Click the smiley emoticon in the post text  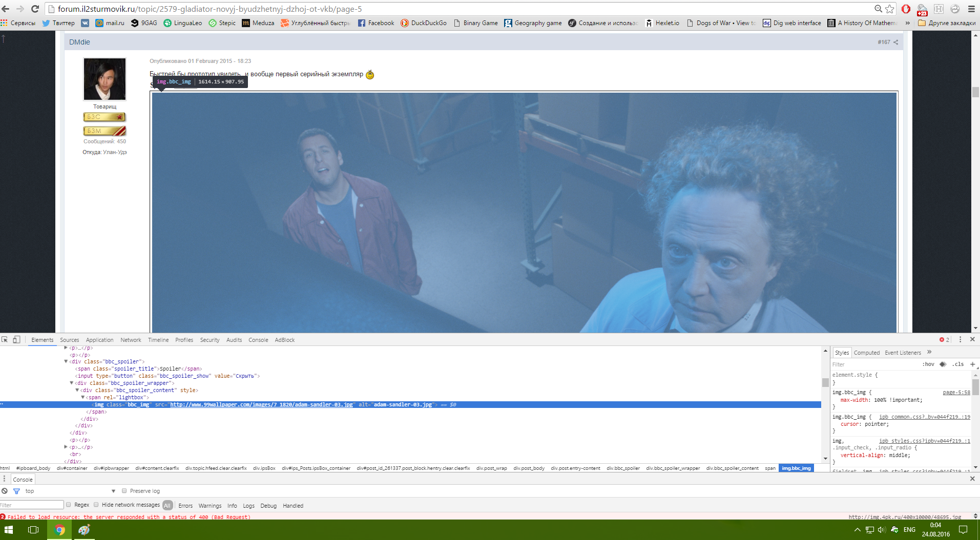click(370, 75)
